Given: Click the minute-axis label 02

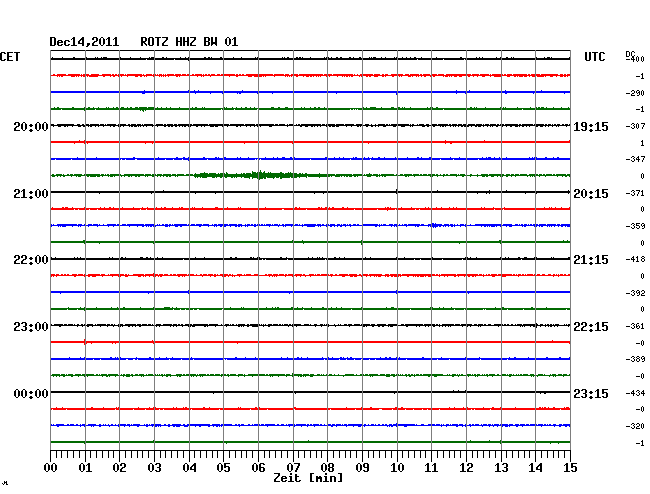Looking at the screenshot, I should (119, 468).
